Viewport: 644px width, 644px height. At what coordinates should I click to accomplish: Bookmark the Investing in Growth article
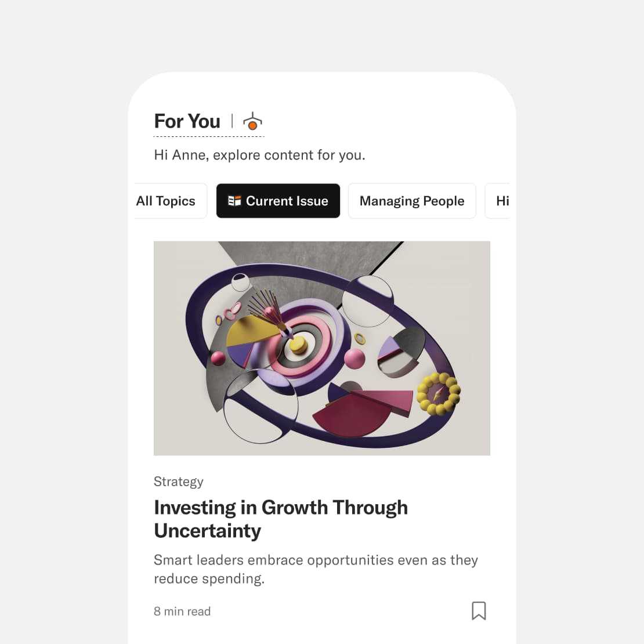pos(479,611)
